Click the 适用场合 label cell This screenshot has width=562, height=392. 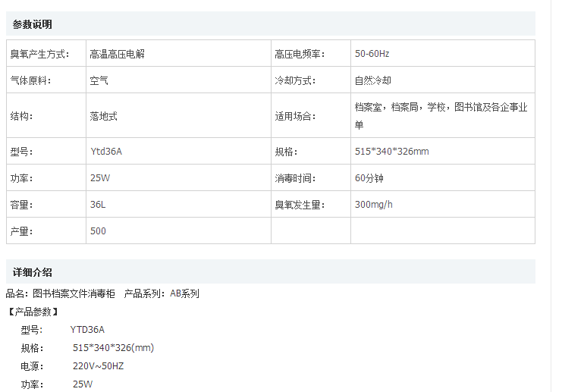294,116
